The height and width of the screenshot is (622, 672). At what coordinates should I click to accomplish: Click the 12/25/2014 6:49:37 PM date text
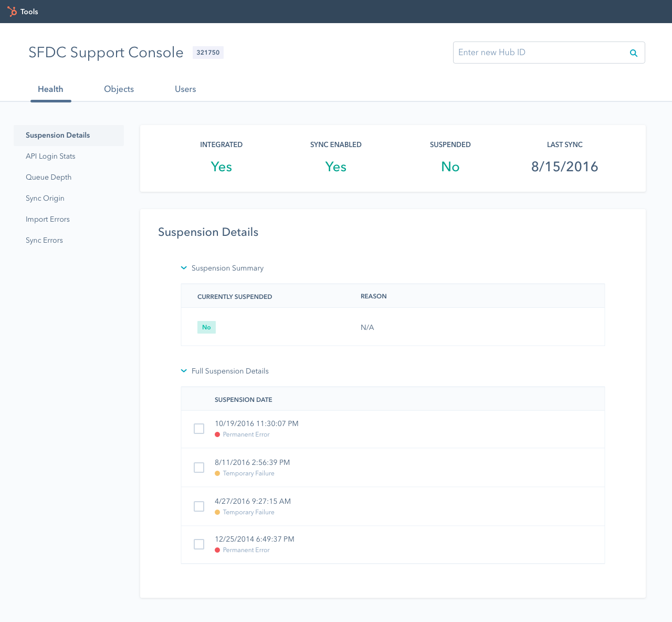pos(254,539)
